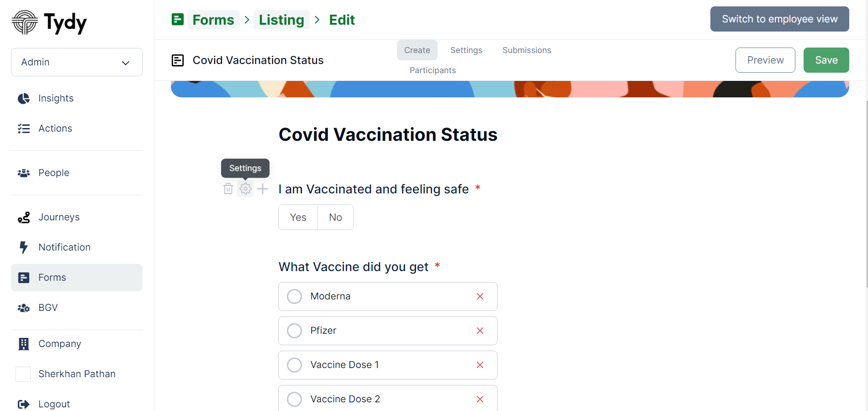Choose the Vaccine Dose 1 radio button
The image size is (868, 411).
(x=294, y=365)
